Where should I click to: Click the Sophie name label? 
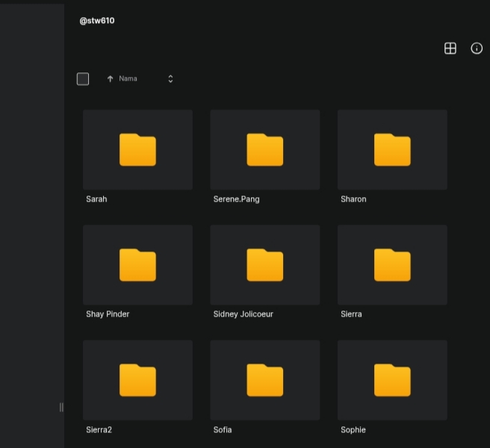tap(353, 430)
